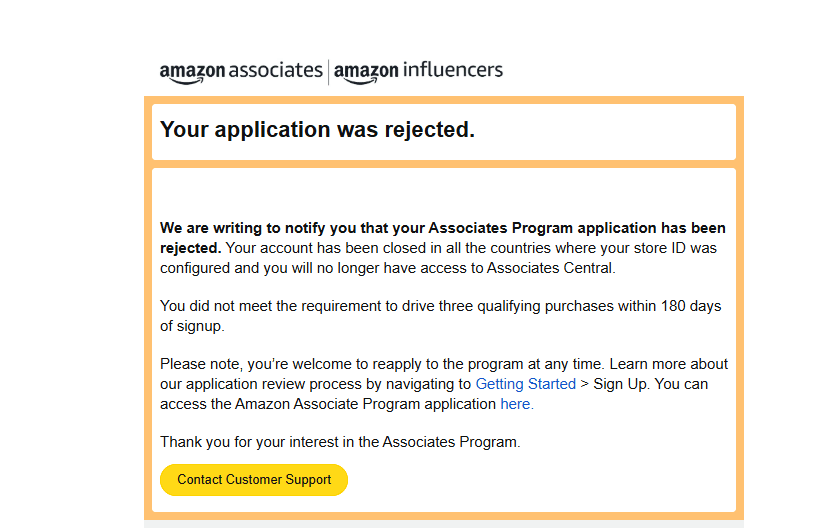Click the Amazon Associates logo
821x528 pixels.
point(241,72)
